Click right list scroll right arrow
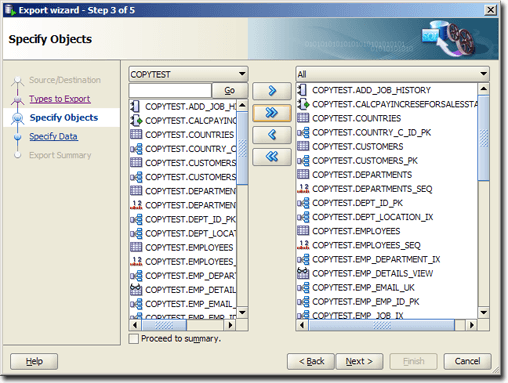The width and height of the screenshot is (508, 383). [x=472, y=325]
